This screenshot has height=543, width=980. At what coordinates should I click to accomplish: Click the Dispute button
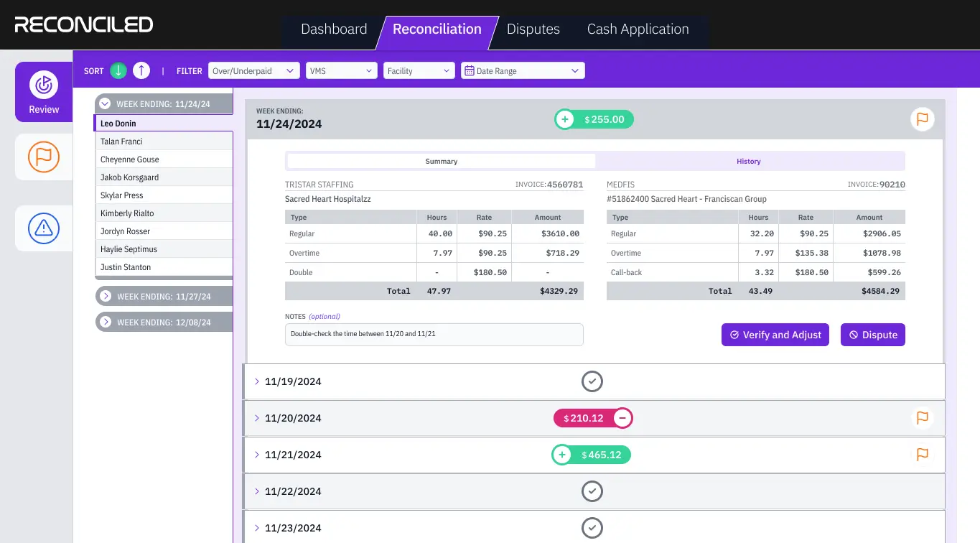[873, 335]
